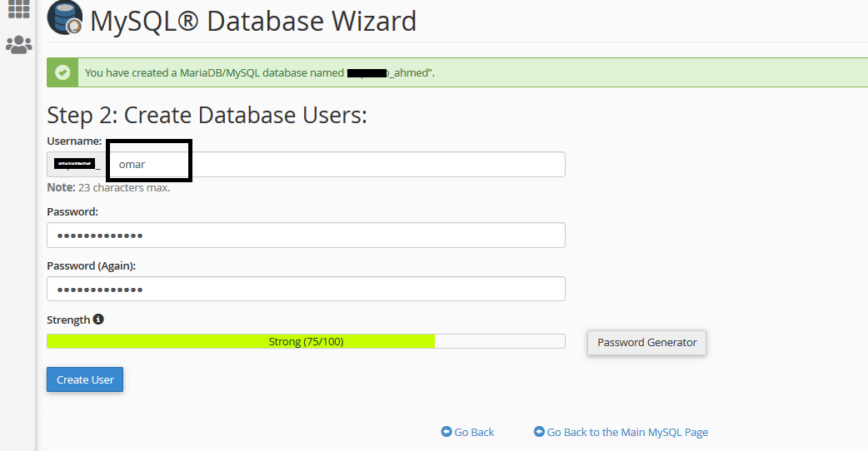The image size is (868, 451).
Task: Open the Password Generator
Action: (x=646, y=343)
